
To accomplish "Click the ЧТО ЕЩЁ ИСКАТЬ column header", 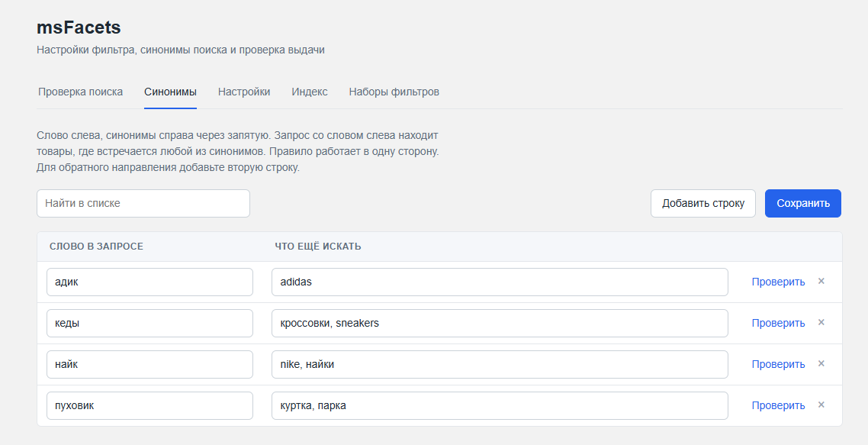I will (318, 247).
